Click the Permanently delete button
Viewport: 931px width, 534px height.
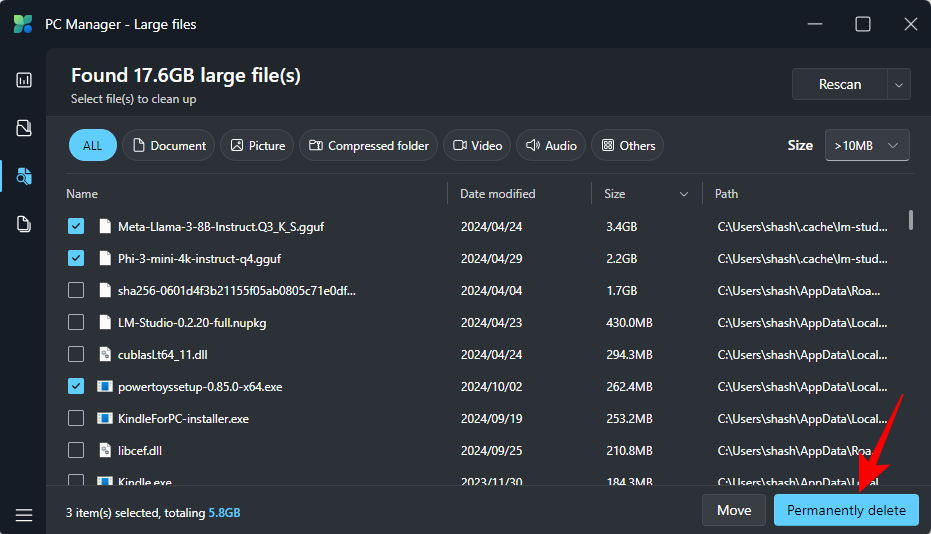(x=846, y=511)
